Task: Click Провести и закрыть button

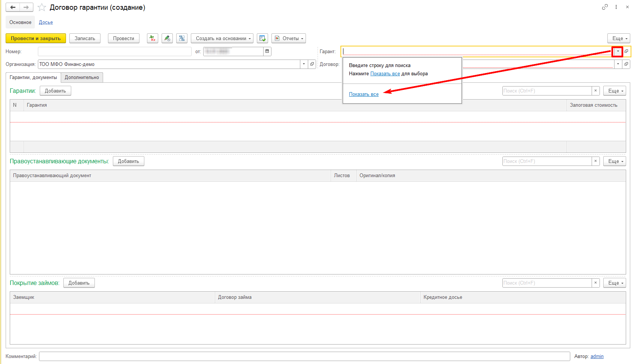Action: 36,38
